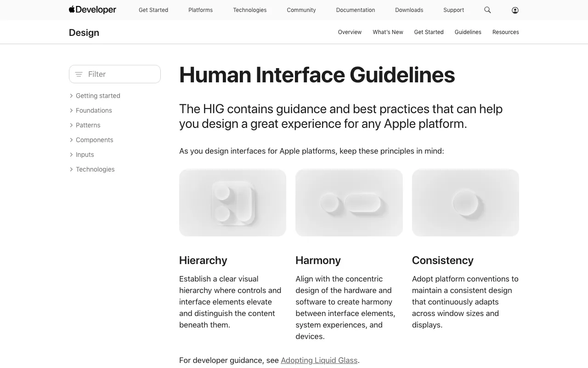Image resolution: width=588 pixels, height=368 pixels.
Task: Expand the Components chevron
Action: click(71, 140)
